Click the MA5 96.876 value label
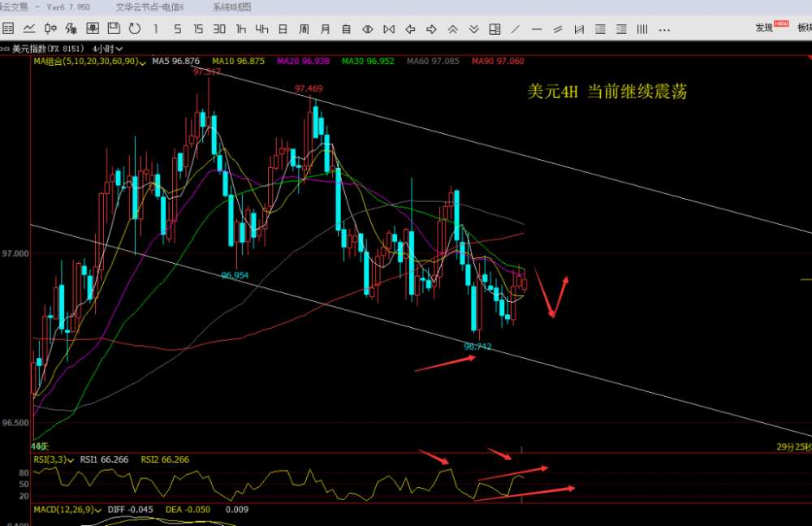812x526 pixels. (175, 61)
